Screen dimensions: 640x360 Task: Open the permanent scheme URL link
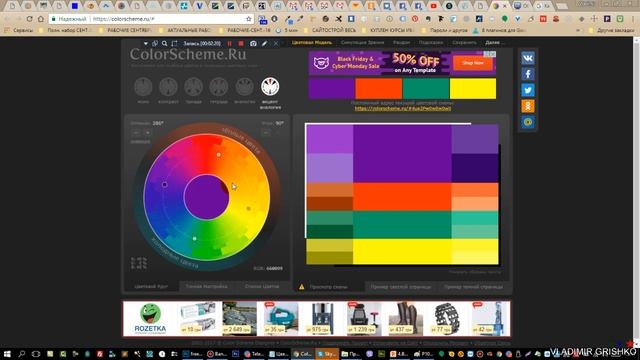pyautogui.click(x=403, y=109)
